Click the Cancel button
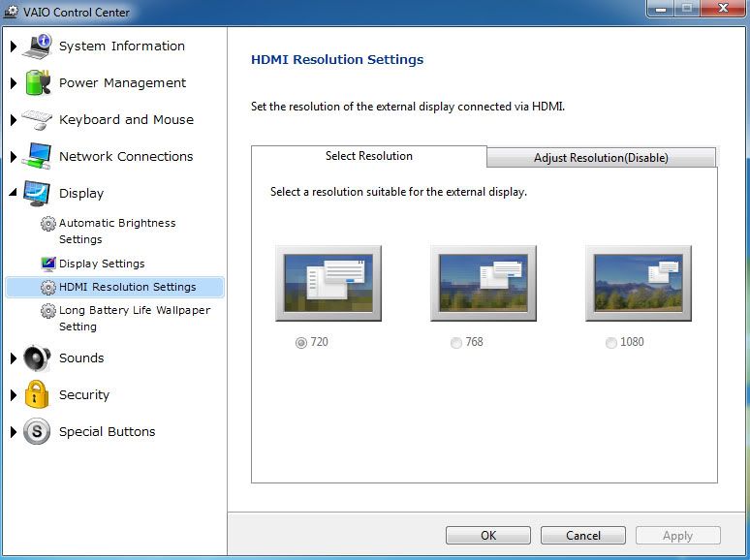The image size is (750, 560). (583, 535)
